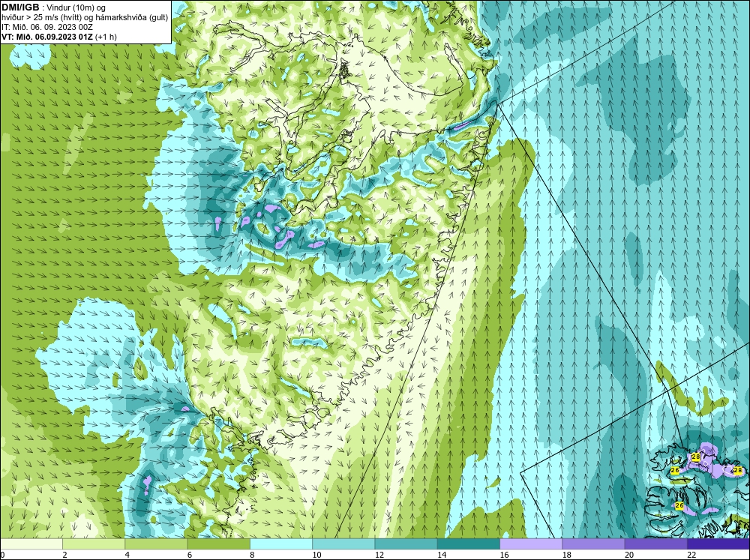
Task: Click the topmost yellow '28' gust label
Action: pos(695,457)
